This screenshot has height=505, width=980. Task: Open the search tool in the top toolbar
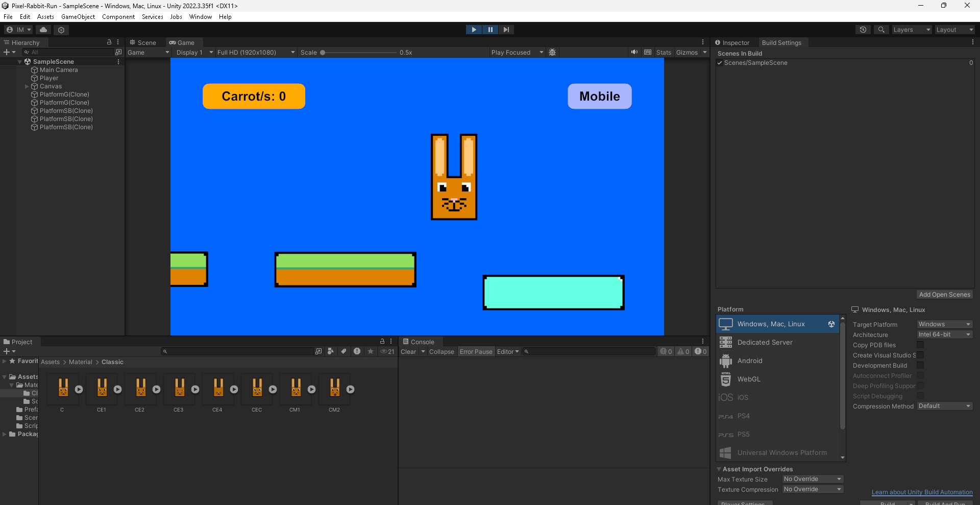pyautogui.click(x=881, y=30)
